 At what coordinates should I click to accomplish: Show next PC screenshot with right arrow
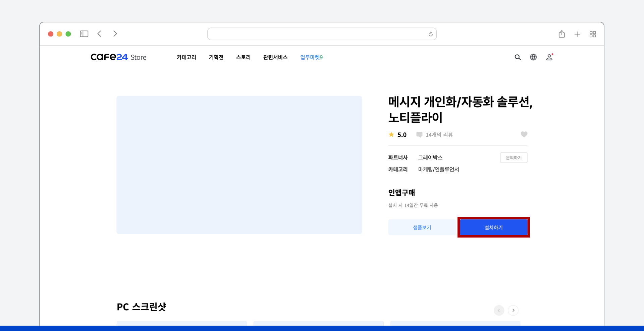[513, 310]
